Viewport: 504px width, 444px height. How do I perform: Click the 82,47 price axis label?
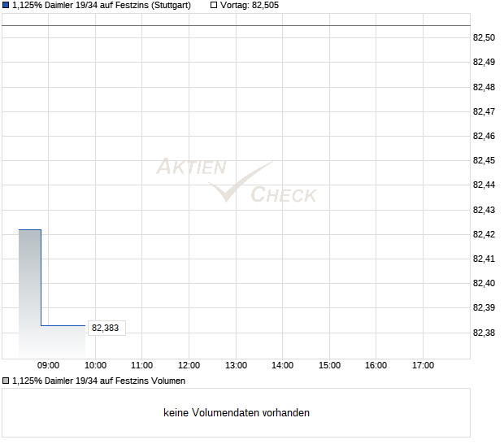click(484, 111)
